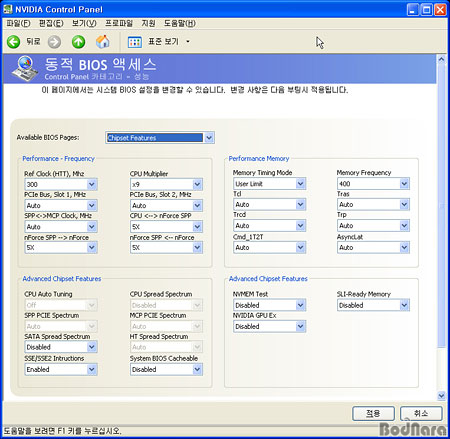This screenshot has width=450, height=439.
Task: Click the 적용 (Apply) button
Action: click(373, 413)
